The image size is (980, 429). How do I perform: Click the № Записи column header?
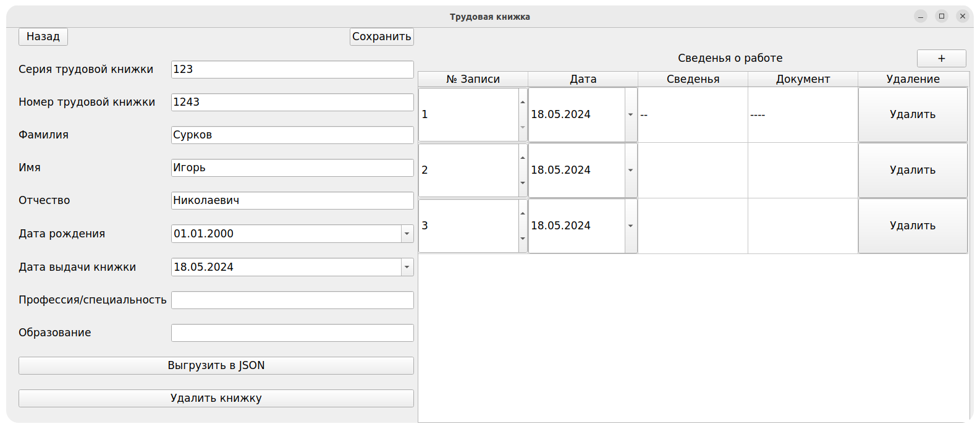click(473, 79)
